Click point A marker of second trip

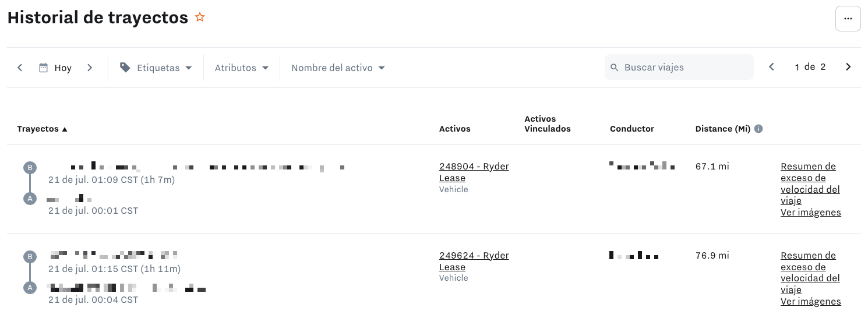(30, 287)
